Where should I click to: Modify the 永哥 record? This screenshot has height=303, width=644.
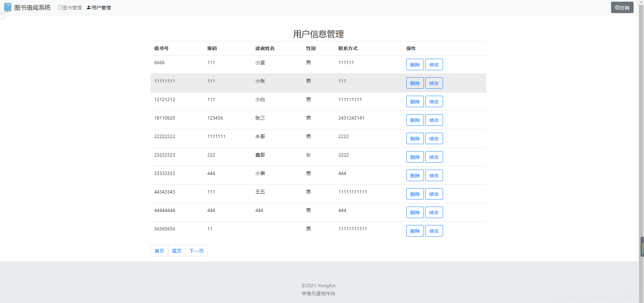click(434, 138)
